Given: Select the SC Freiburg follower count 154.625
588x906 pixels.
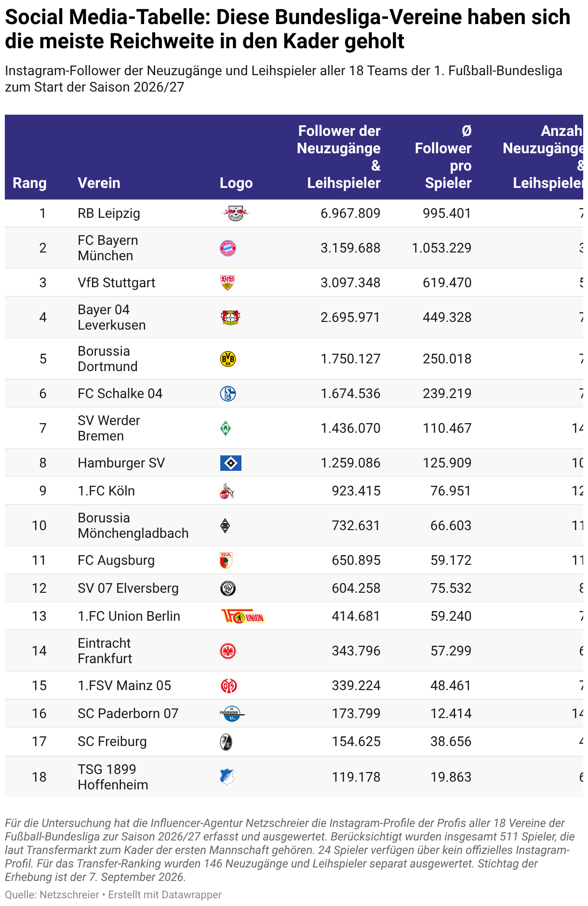Looking at the screenshot, I should (356, 742).
